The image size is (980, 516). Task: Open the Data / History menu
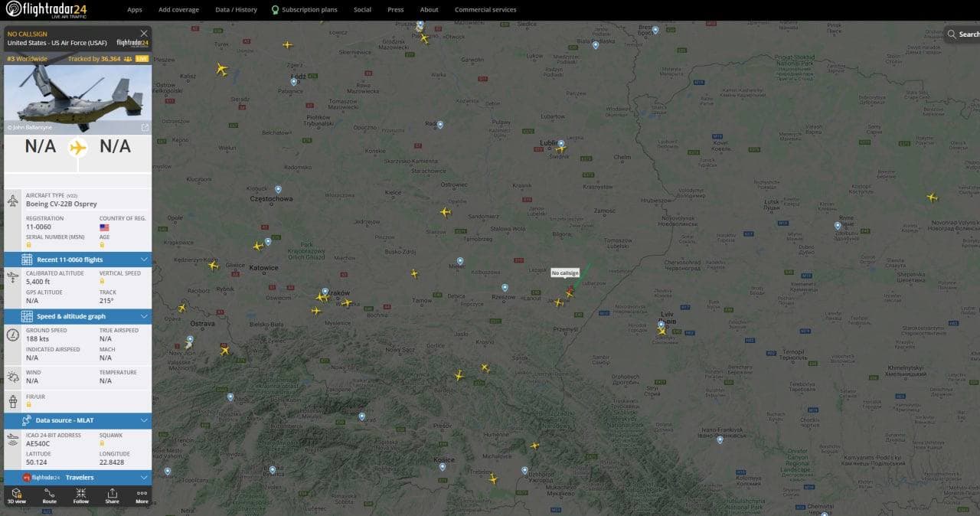236,10
